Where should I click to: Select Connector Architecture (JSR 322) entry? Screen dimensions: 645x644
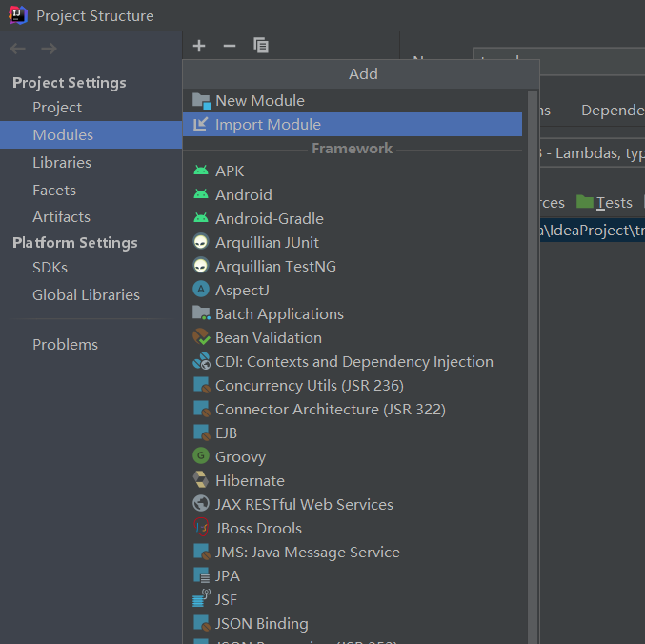pyautogui.click(x=353, y=410)
